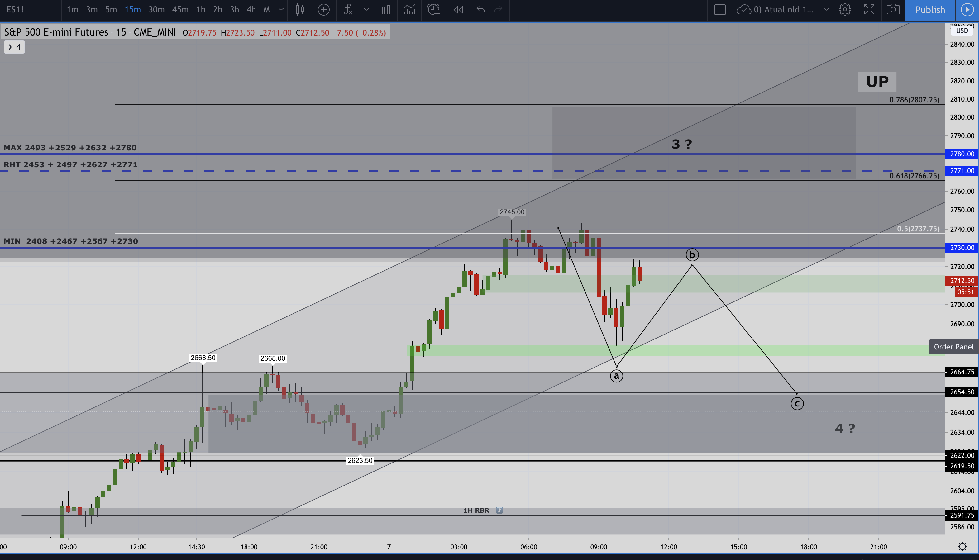Viewport: 979px width, 560px height.
Task: Open the Atual old saved layout dropdown
Action: click(x=825, y=10)
